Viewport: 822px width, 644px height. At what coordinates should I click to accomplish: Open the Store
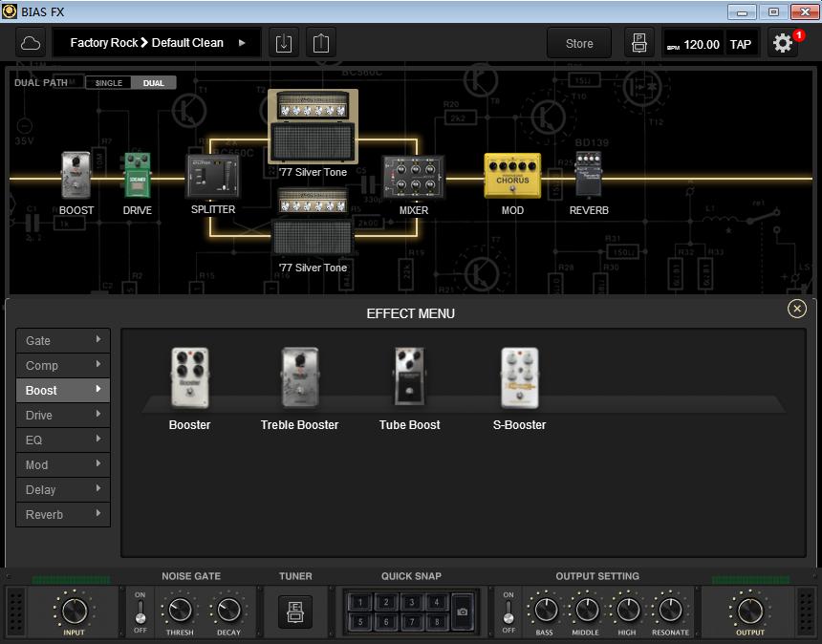(579, 42)
